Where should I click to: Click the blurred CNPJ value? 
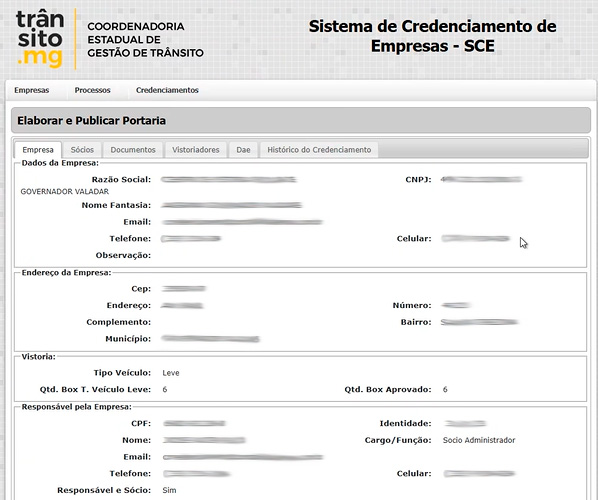481,179
